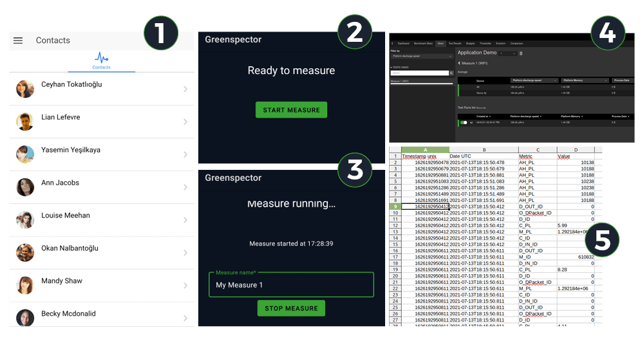
Task: Click the Date UTC header cell
Action: tap(484, 156)
